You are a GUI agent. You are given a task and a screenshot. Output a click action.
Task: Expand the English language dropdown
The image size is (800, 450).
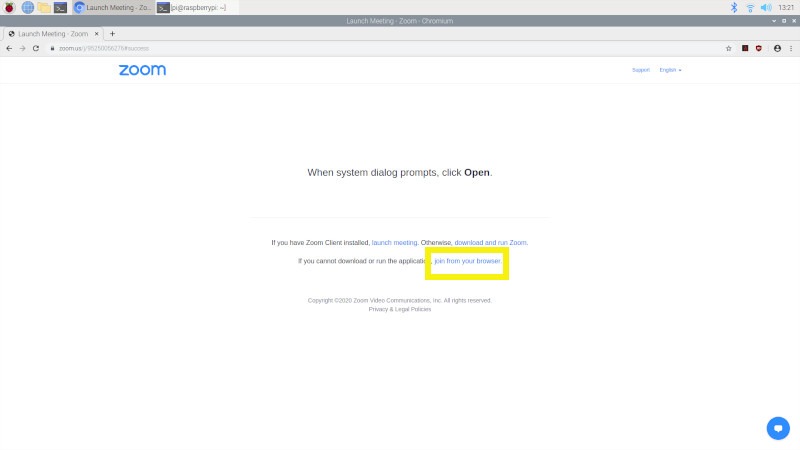[x=670, y=70]
